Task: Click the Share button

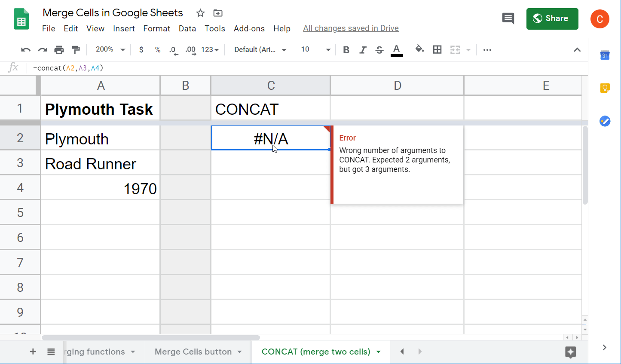Action: 552,18
